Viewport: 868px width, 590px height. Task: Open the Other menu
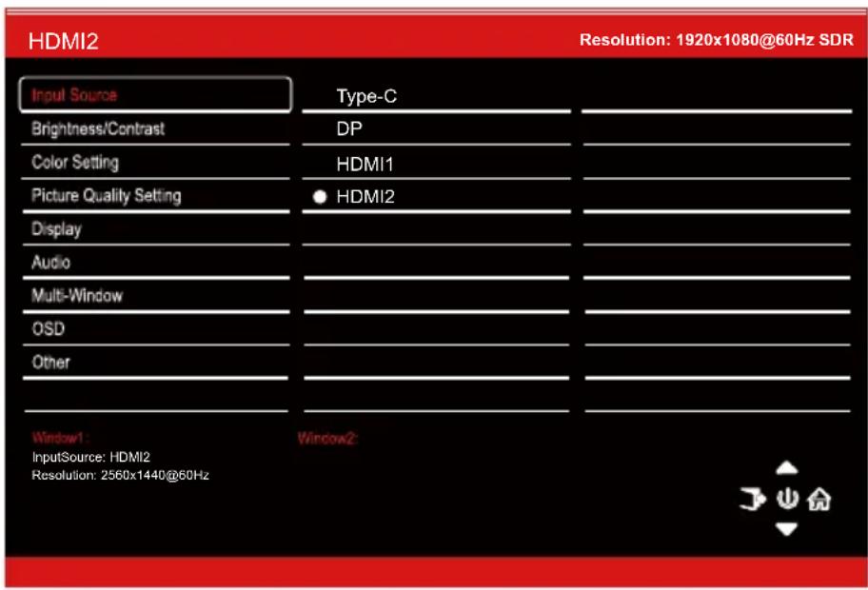point(155,362)
